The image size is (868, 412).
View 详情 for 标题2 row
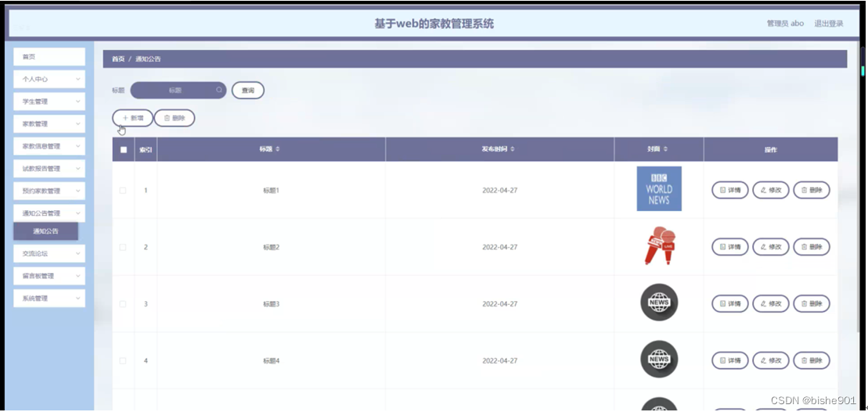click(729, 246)
